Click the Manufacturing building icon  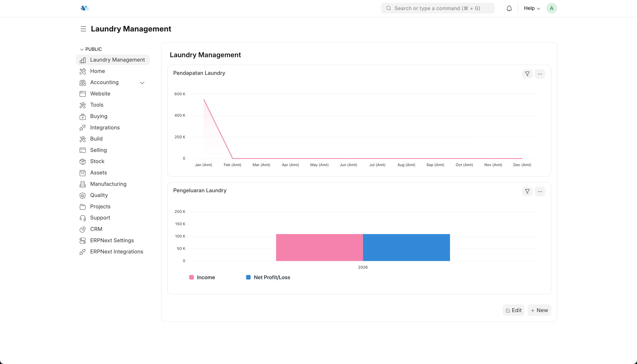(83, 184)
